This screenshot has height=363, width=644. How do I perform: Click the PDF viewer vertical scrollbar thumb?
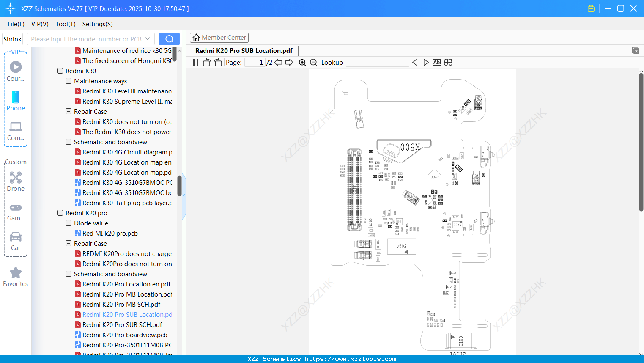point(641,142)
